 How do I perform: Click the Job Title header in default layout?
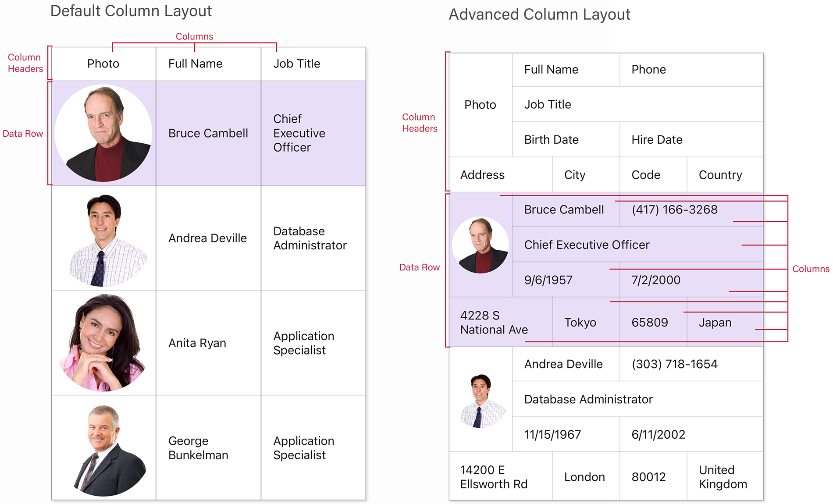[x=297, y=64]
